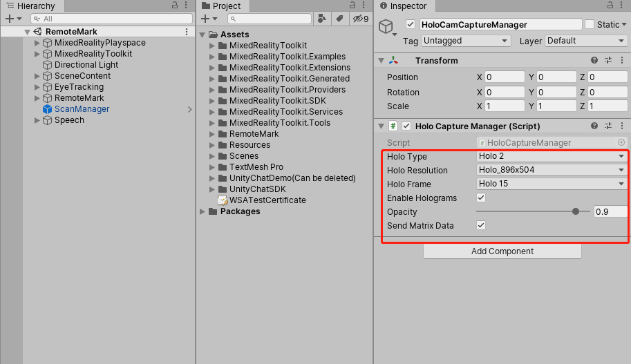This screenshot has height=364, width=631.
Task: Switch to the Project tab
Action: click(222, 6)
